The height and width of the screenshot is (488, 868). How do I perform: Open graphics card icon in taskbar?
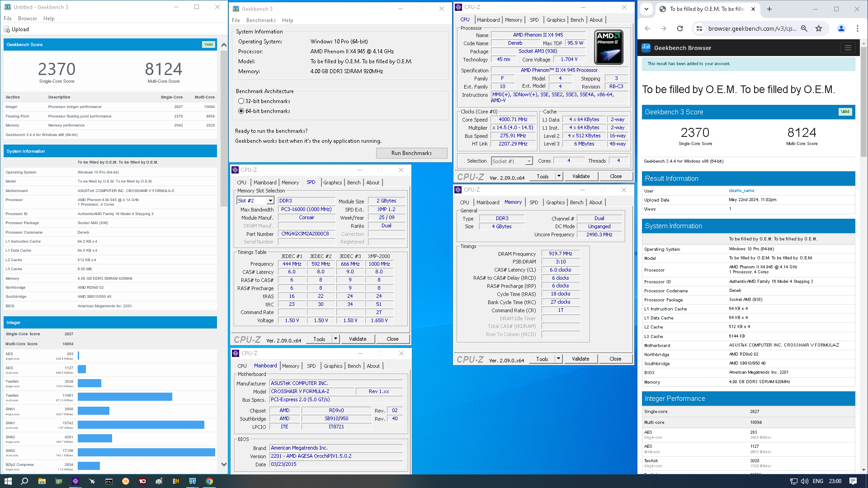point(58,481)
